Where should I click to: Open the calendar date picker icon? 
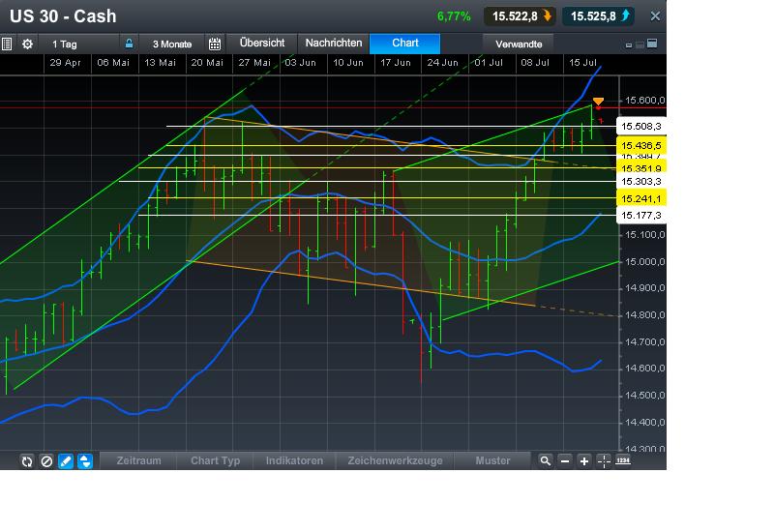[215, 44]
